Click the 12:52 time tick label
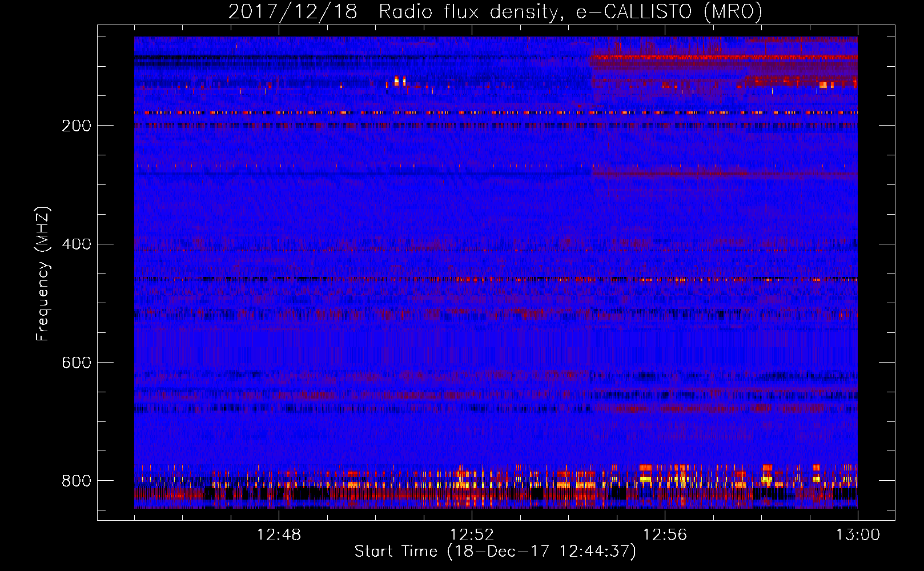The image size is (924, 571). click(472, 535)
